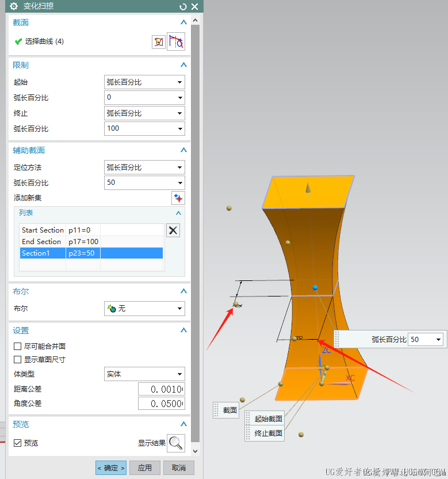Open the 体类型 dropdown showing 实体

(144, 374)
